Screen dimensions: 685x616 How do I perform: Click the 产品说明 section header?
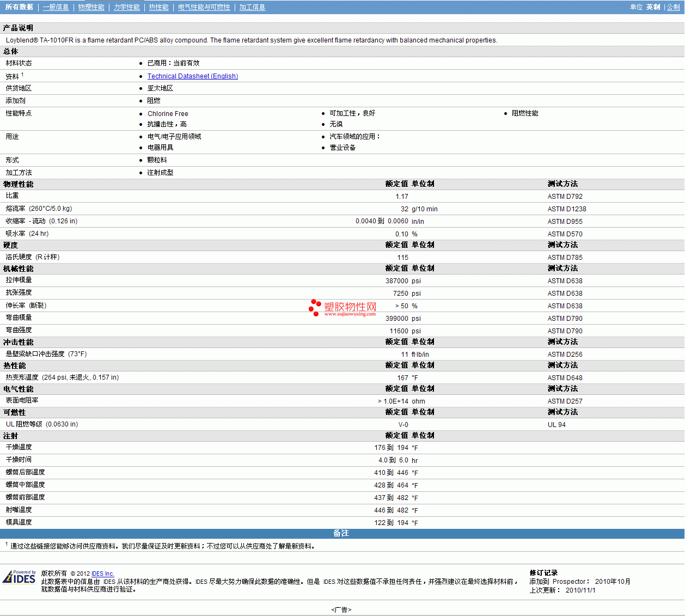point(18,28)
